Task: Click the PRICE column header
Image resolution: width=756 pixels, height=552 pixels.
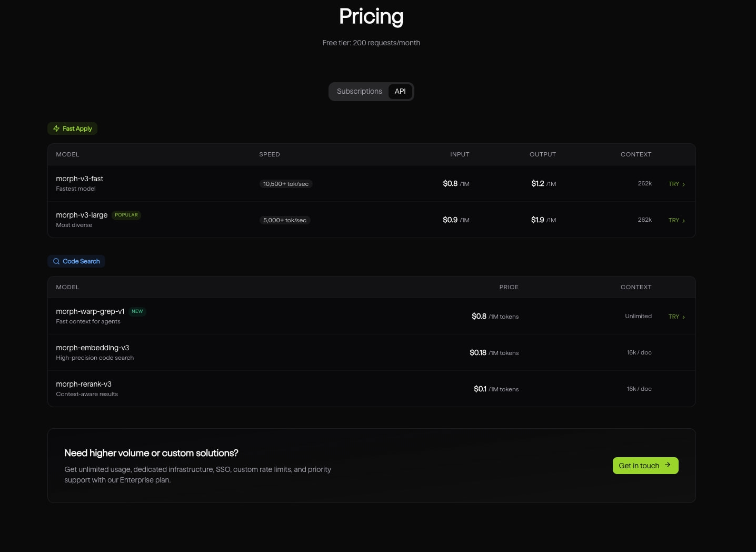Action: pyautogui.click(x=509, y=287)
